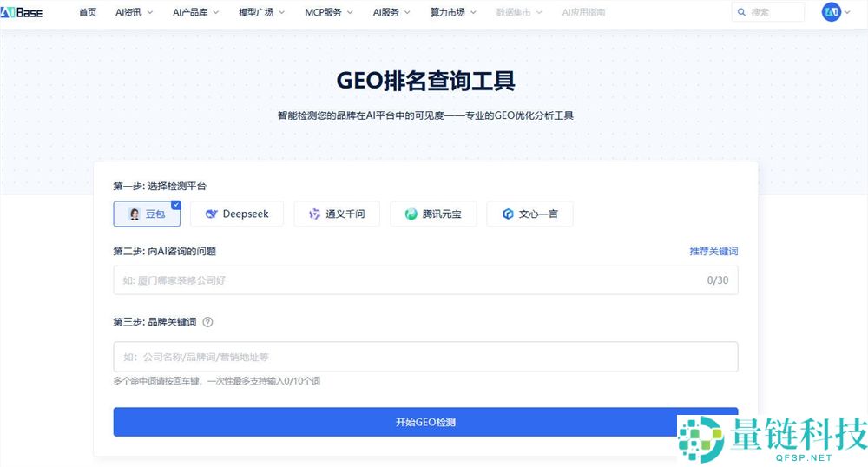
Task: Choose 通义千问 as detection platform
Action: 337,214
